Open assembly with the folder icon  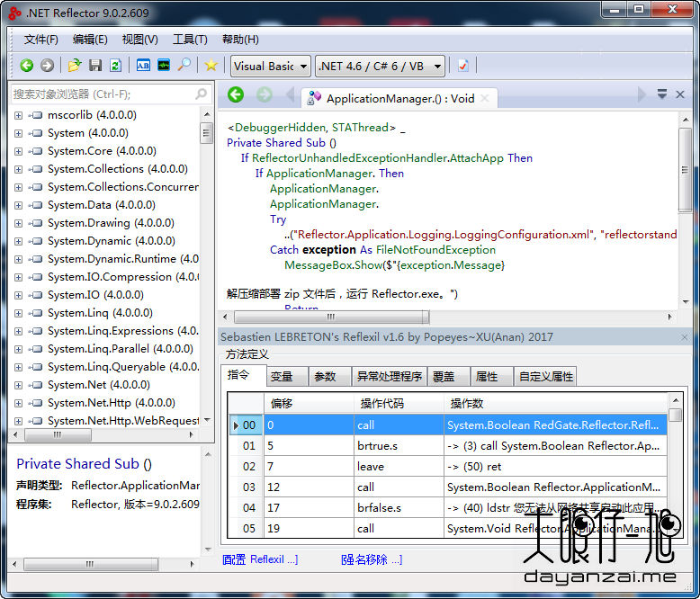pyautogui.click(x=75, y=66)
